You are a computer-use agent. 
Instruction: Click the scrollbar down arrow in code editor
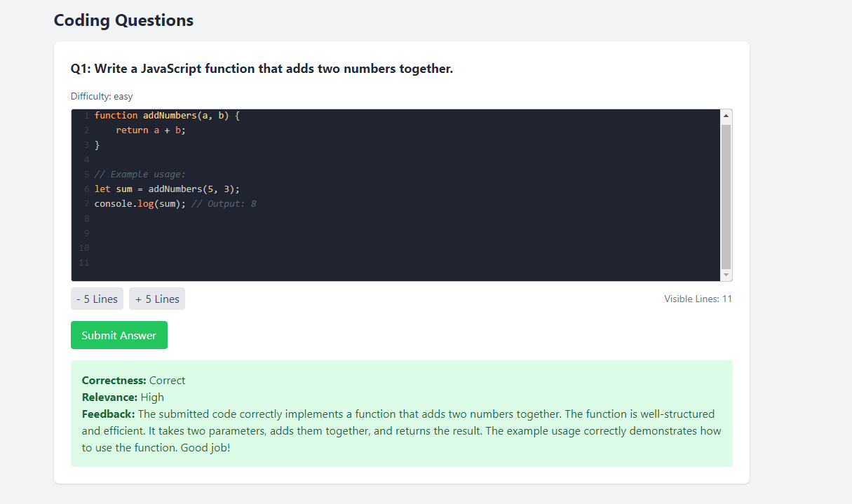tap(726, 275)
